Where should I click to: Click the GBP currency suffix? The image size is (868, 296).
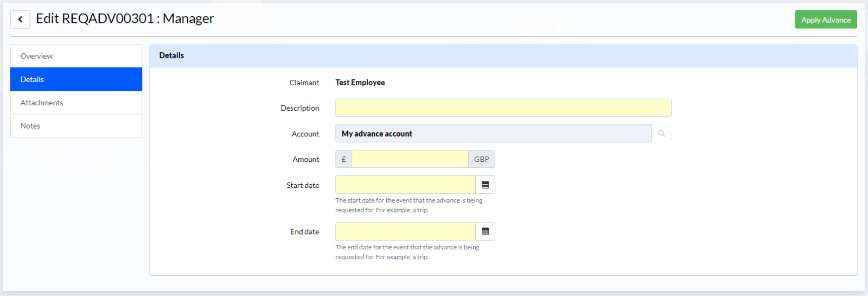[482, 159]
